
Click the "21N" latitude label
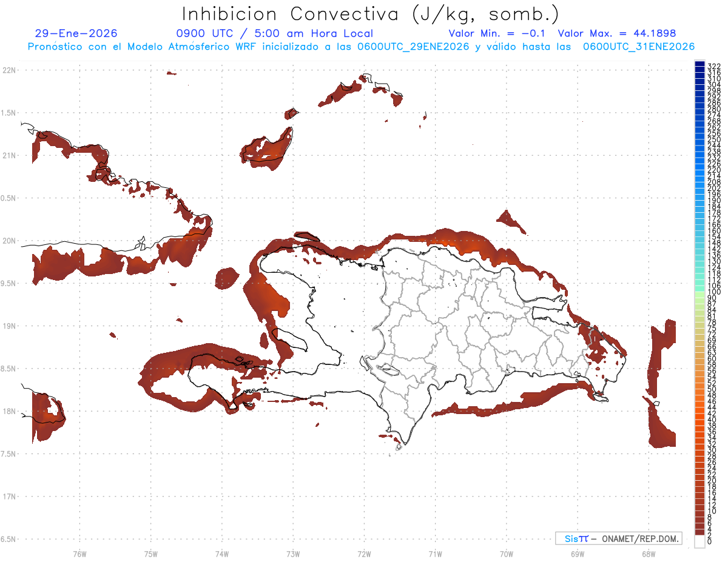click(x=9, y=156)
